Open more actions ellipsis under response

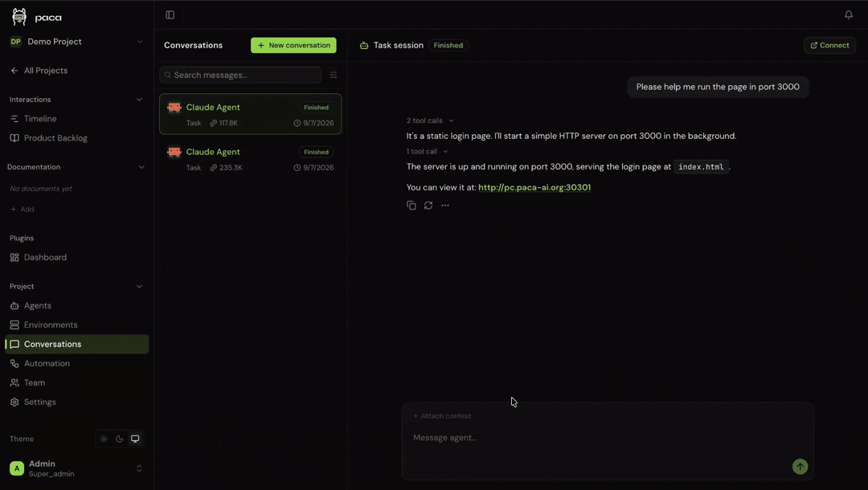[x=445, y=205]
